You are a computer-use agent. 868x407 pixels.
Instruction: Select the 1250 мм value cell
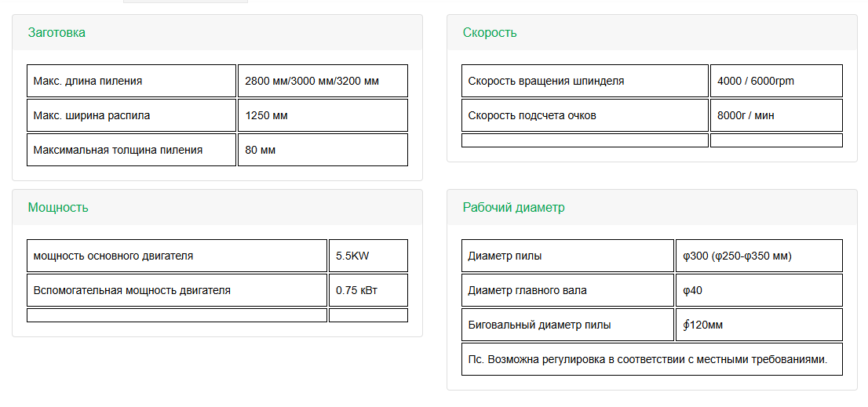click(323, 115)
